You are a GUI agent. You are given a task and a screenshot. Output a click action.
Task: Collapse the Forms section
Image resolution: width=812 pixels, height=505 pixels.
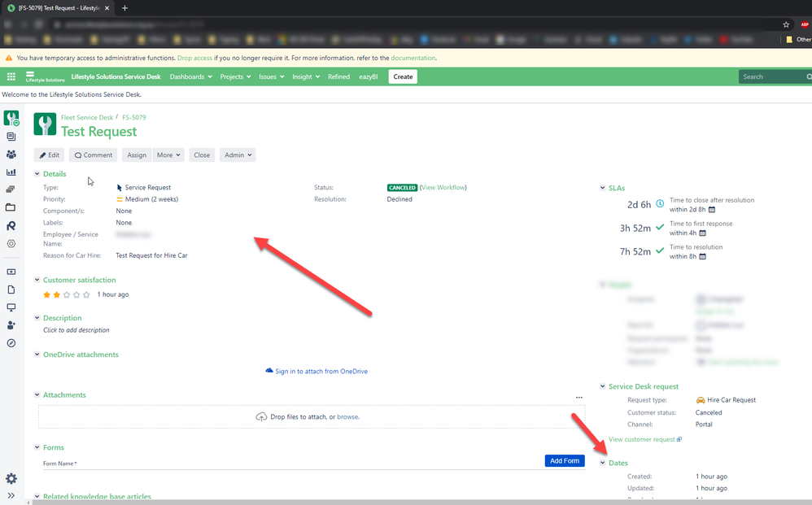click(x=37, y=447)
